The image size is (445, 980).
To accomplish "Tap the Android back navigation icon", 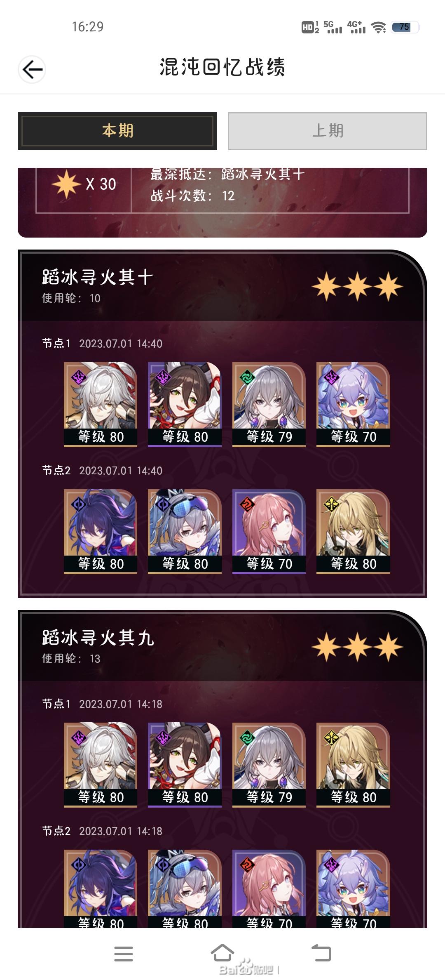I will coord(321,953).
